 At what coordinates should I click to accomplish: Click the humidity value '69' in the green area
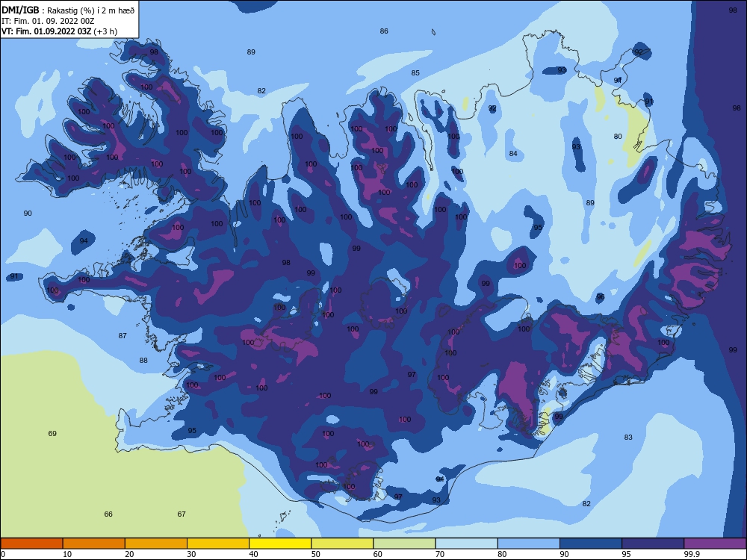click(x=52, y=433)
